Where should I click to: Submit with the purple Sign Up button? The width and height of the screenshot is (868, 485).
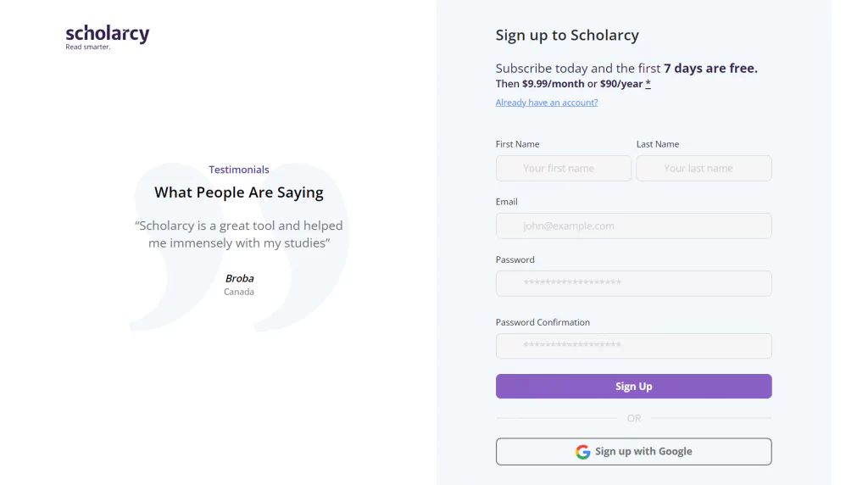point(634,387)
